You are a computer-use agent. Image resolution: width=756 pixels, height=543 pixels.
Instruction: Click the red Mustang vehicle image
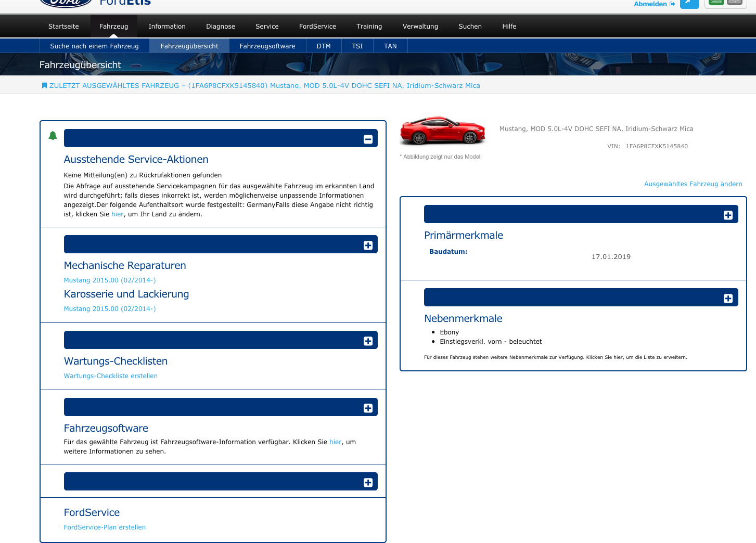coord(442,130)
